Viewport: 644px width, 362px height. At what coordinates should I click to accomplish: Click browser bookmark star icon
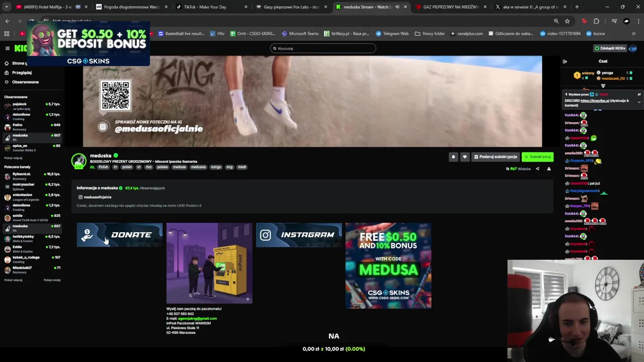567,21
